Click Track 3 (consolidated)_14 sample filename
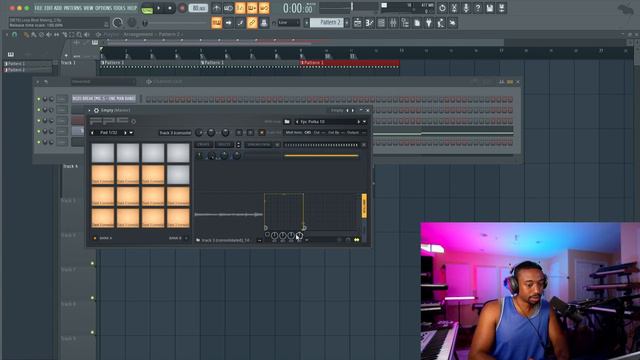Image resolution: width=640 pixels, height=360 pixels. click(225, 240)
